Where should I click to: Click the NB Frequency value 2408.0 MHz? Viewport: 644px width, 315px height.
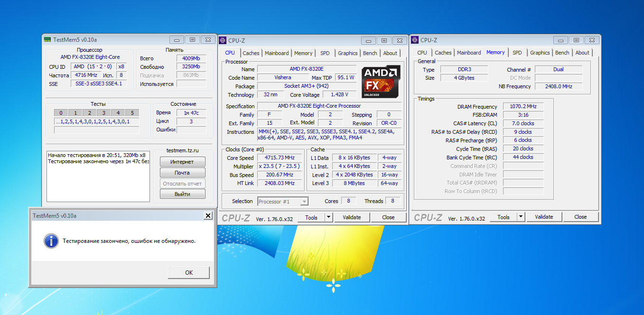pos(559,86)
